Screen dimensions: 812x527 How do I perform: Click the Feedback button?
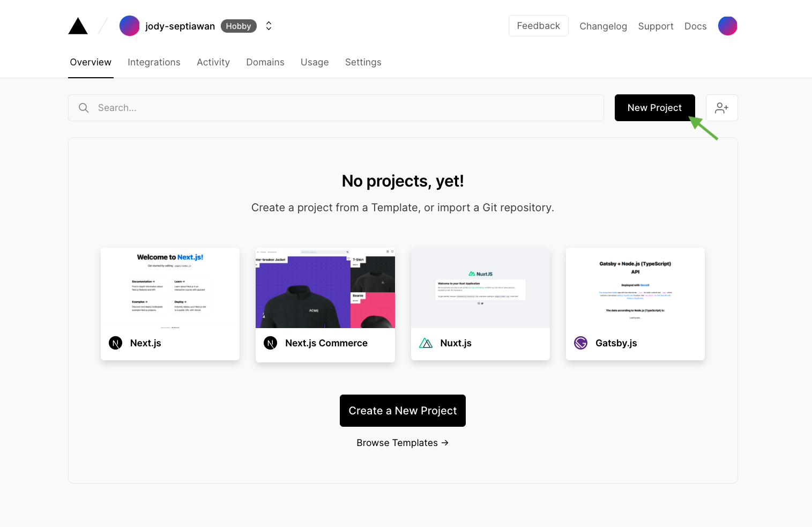tap(538, 26)
